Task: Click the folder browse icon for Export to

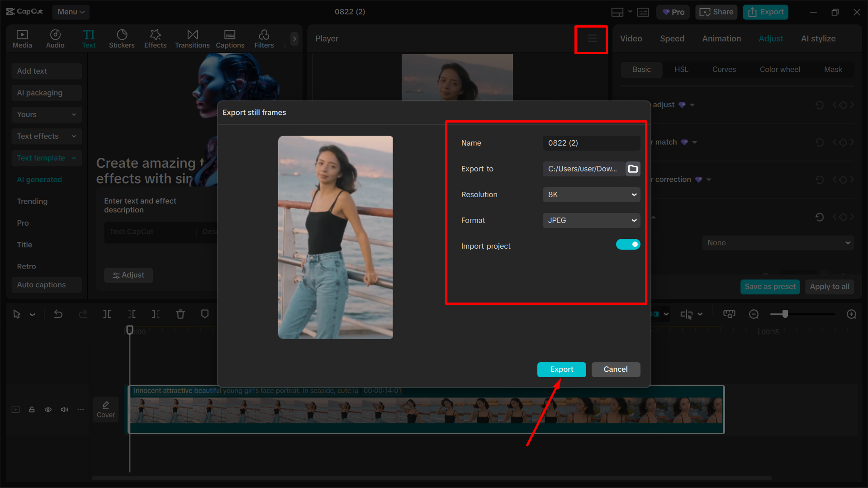Action: click(x=633, y=169)
